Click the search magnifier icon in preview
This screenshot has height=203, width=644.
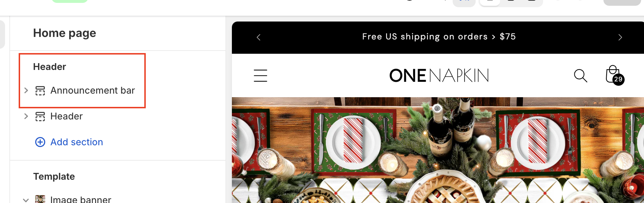[x=580, y=76]
